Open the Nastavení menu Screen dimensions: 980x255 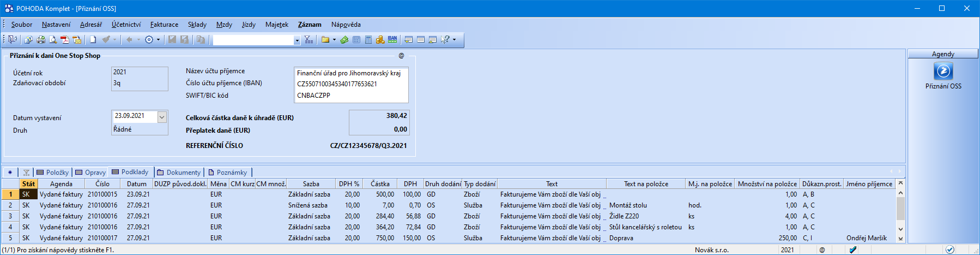(56, 25)
